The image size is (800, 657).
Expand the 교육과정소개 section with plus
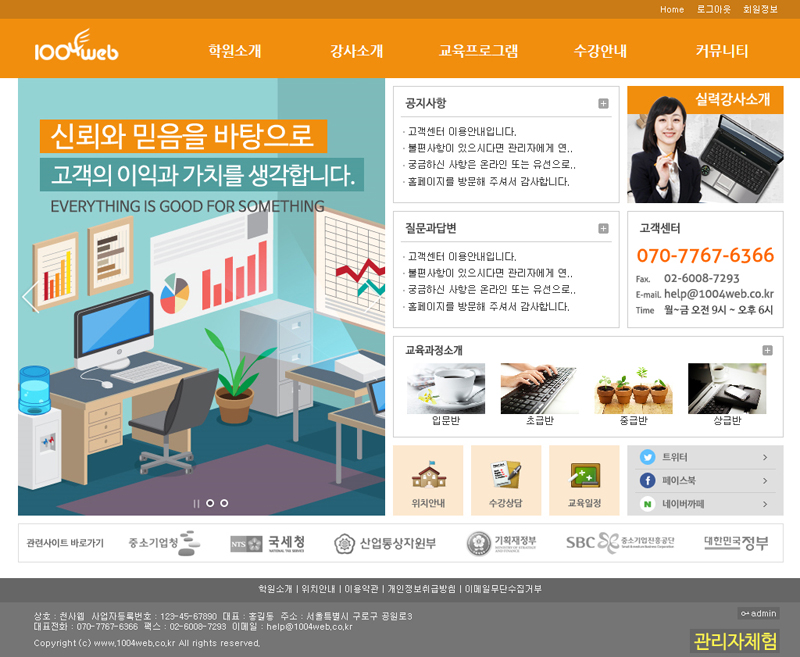pos(767,350)
